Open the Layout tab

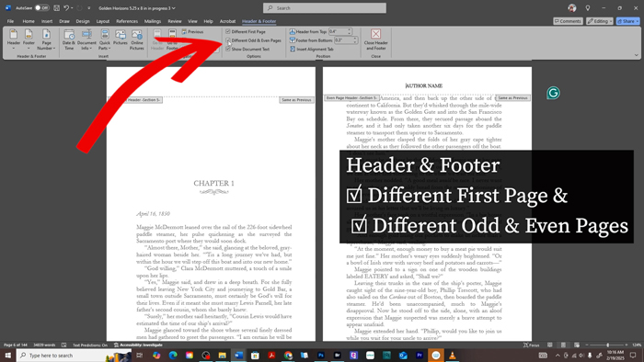[x=103, y=21]
